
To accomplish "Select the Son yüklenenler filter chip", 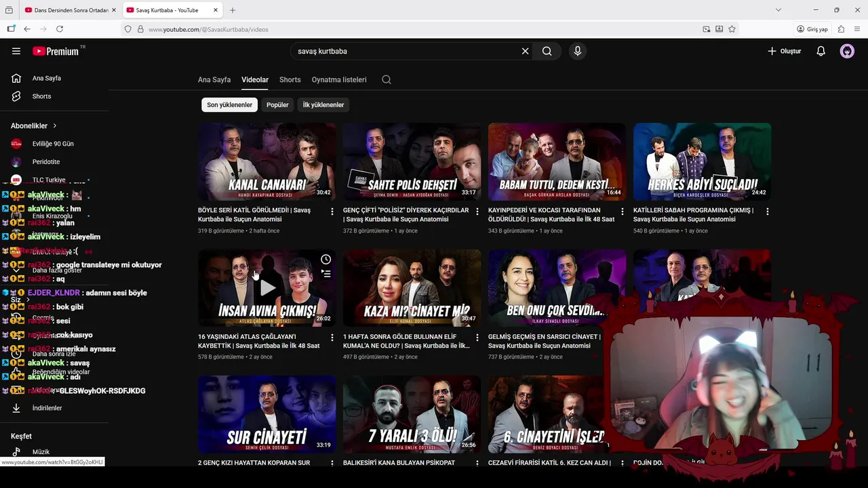I will [x=229, y=105].
